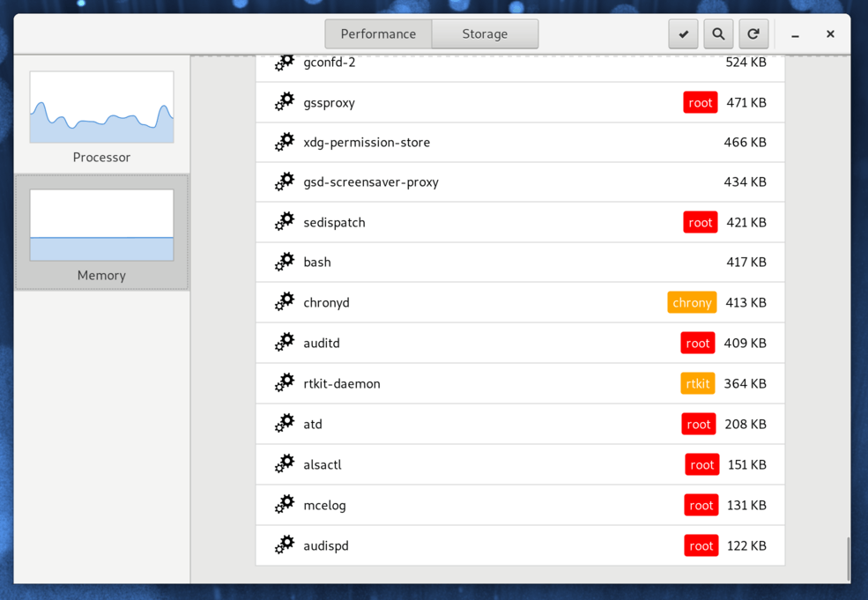Select the bash process name
The image size is (868, 600).
pos(317,262)
